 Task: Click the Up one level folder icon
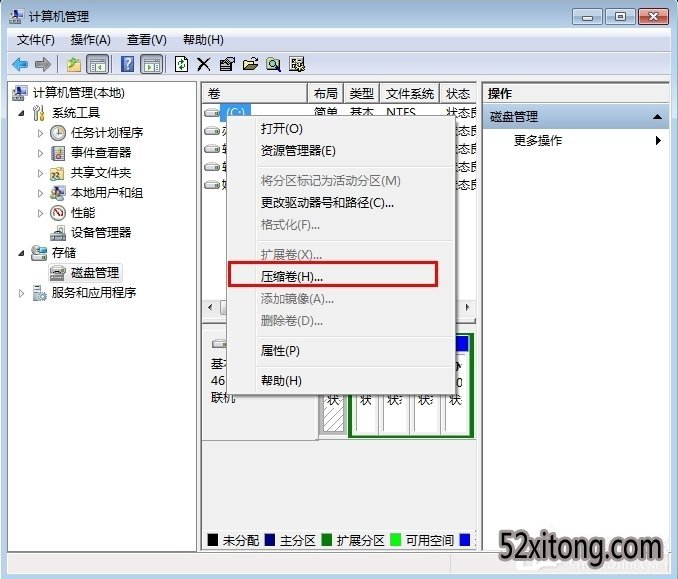[74, 65]
